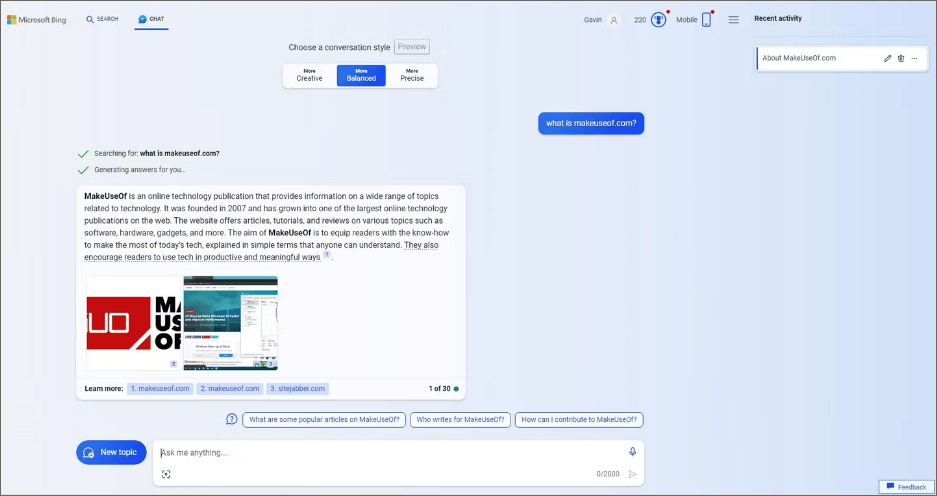
Task: Open the rewards trophy icon
Action: click(659, 20)
